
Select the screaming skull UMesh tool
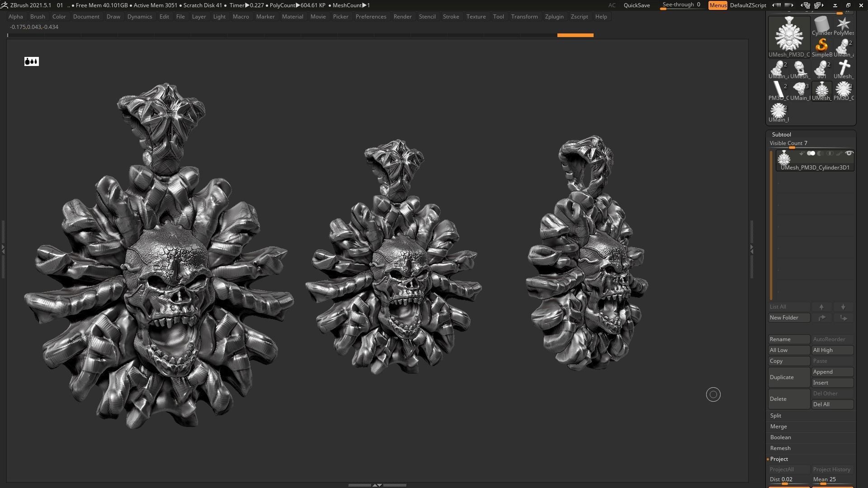pos(800,69)
